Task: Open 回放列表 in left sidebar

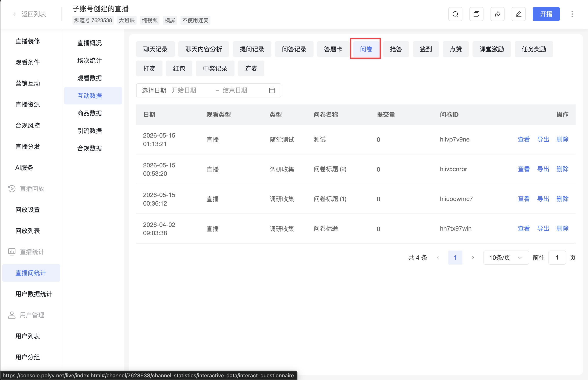Action: coord(28,231)
